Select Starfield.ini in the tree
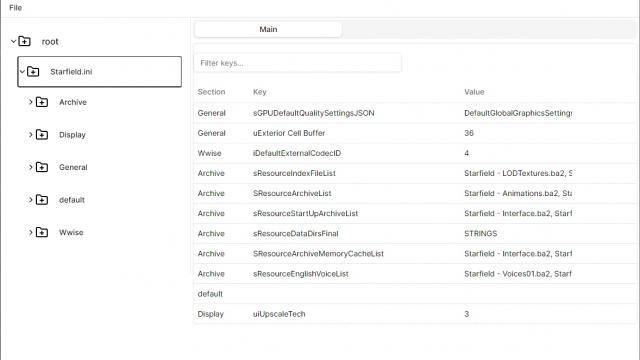The image size is (640, 360). pyautogui.click(x=71, y=72)
